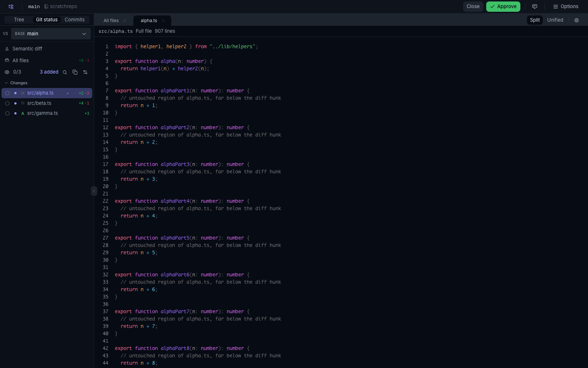Mark src/beta.ts as viewed
588x368 pixels.
pos(7,103)
